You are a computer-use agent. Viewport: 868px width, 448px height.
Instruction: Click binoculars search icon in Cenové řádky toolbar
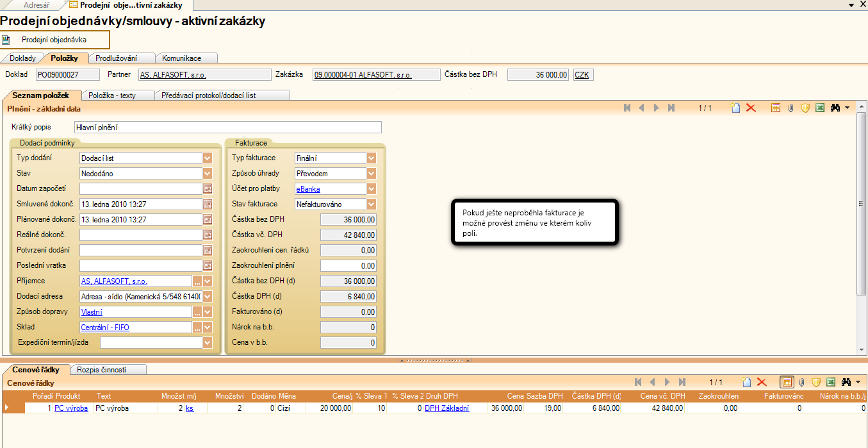[x=846, y=382]
